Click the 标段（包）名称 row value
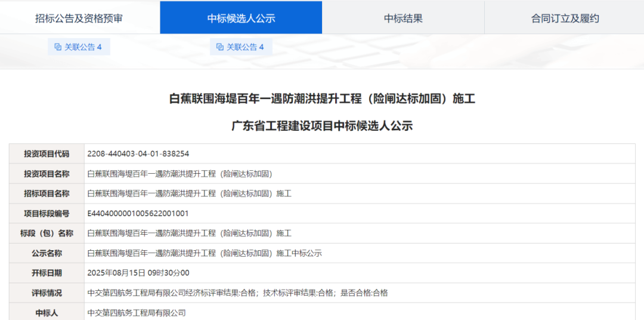644x320 pixels. 189,233
